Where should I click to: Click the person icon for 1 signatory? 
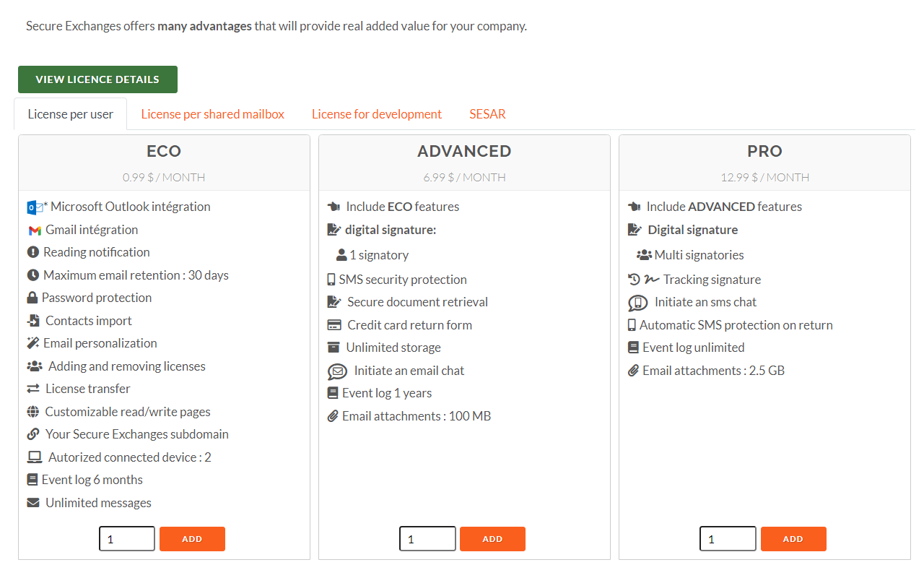(x=341, y=255)
